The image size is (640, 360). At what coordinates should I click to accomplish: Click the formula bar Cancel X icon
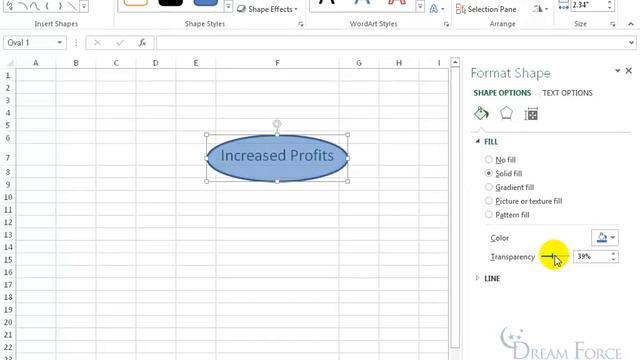(97, 42)
